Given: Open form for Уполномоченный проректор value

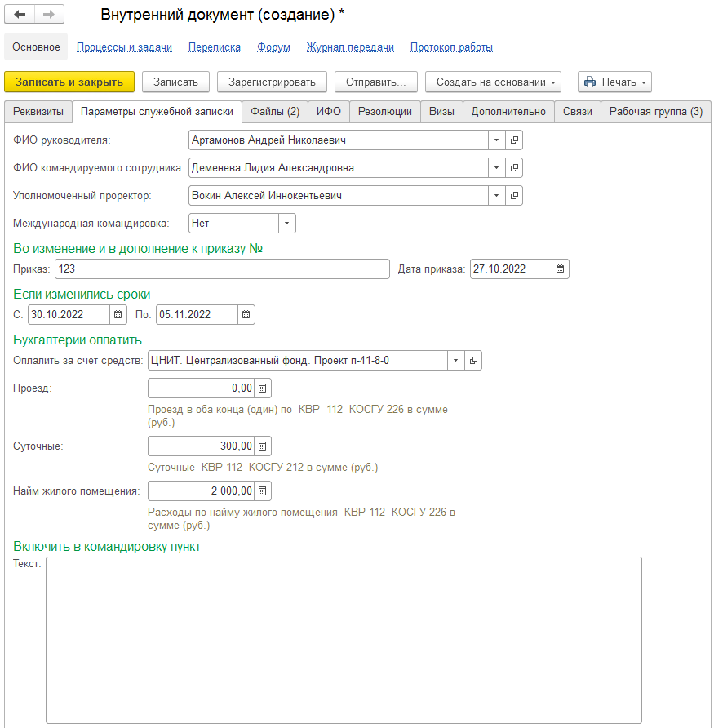Looking at the screenshot, I should [x=514, y=195].
